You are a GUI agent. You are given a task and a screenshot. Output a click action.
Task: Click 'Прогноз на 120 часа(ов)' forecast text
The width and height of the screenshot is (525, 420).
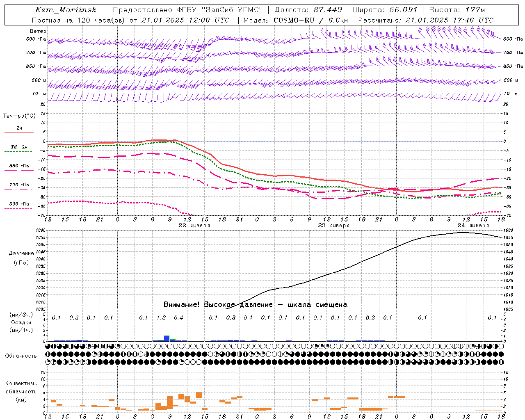point(78,20)
